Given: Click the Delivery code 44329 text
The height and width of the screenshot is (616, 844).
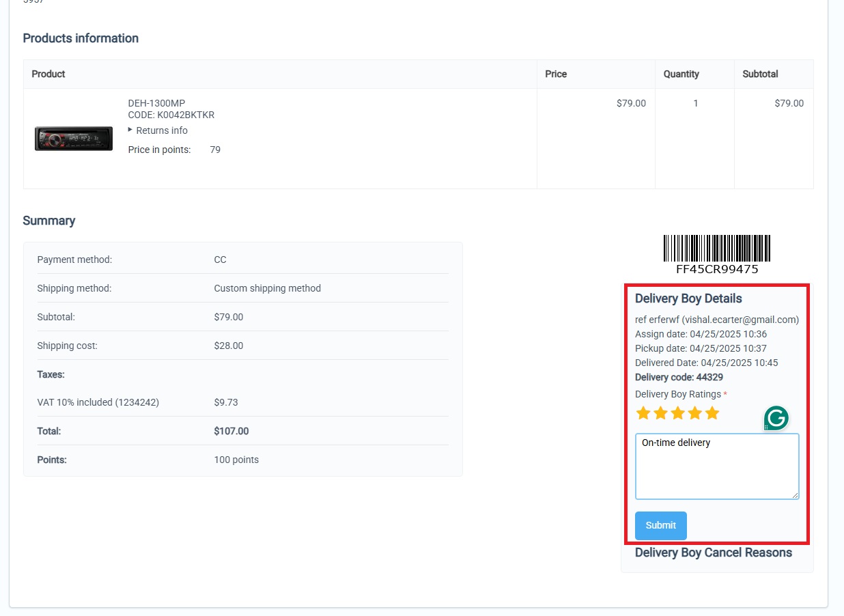Looking at the screenshot, I should [679, 377].
